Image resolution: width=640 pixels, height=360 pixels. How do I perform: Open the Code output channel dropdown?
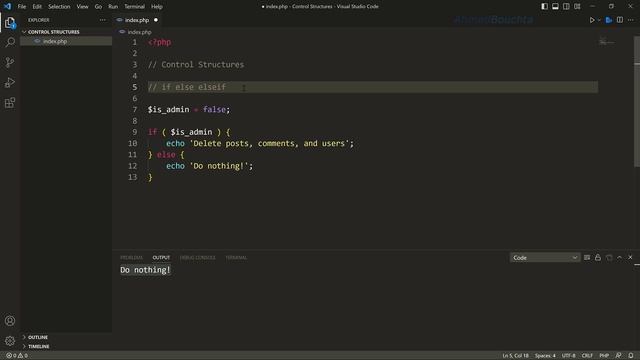click(545, 258)
